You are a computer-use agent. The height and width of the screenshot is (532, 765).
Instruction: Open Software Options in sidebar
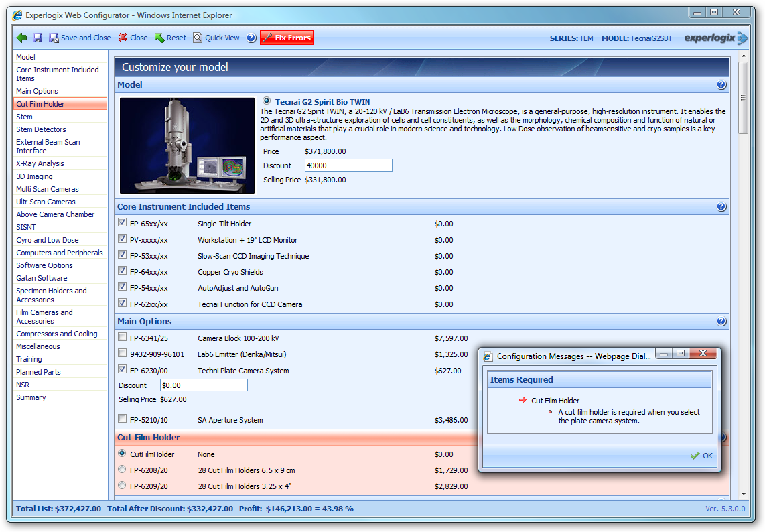pyautogui.click(x=44, y=265)
